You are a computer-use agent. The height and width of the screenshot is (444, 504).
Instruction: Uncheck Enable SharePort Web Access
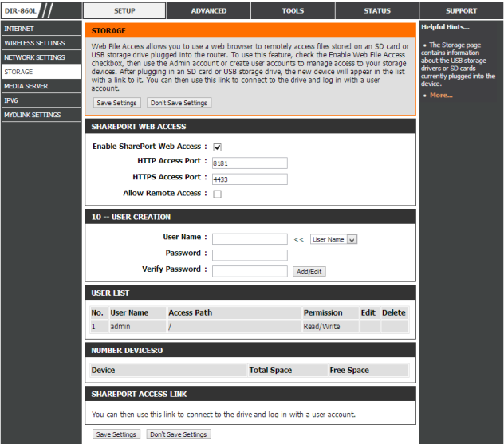[x=217, y=147]
